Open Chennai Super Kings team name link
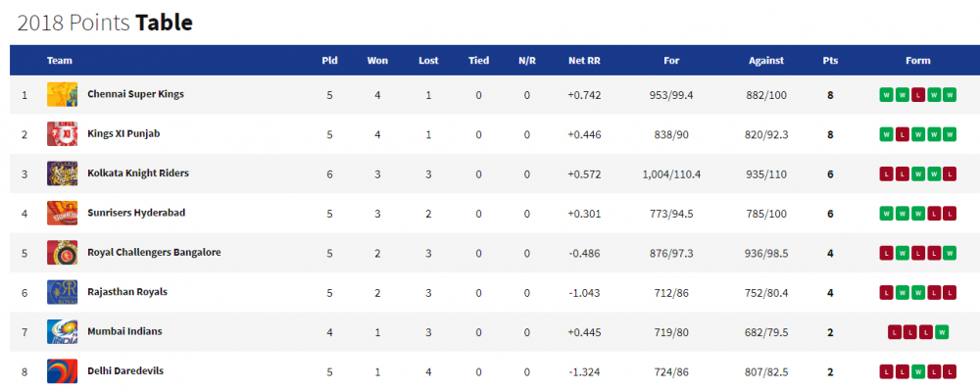 click(135, 94)
